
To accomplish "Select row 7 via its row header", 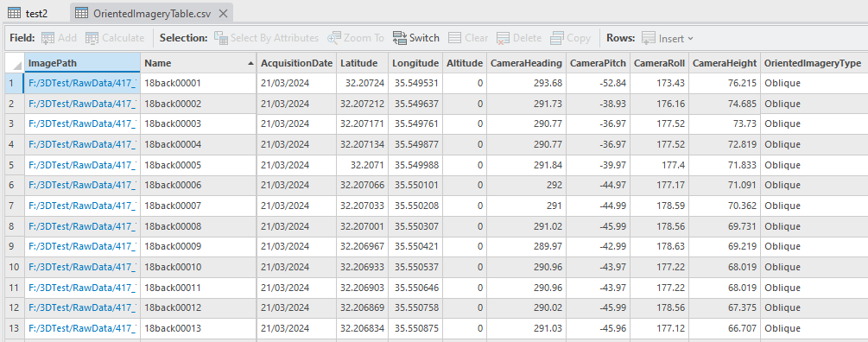I will click(15, 206).
